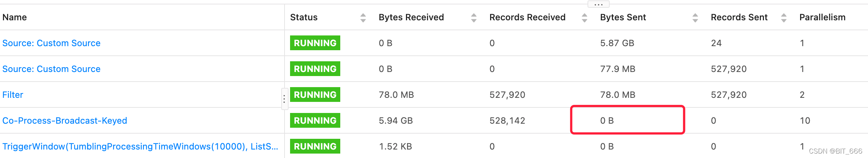Open the Filter operator link
868x158 pixels.
point(13,95)
